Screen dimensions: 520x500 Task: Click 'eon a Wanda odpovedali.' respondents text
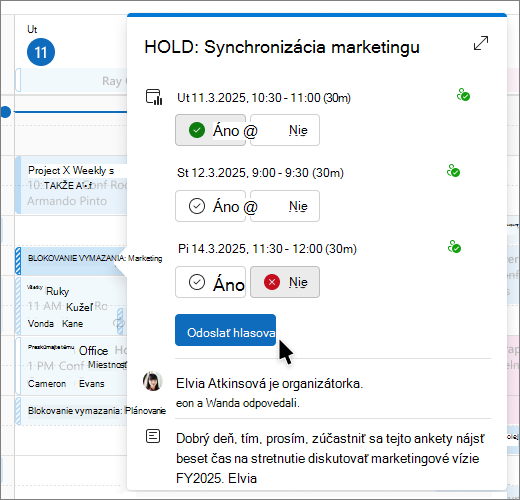pos(238,403)
